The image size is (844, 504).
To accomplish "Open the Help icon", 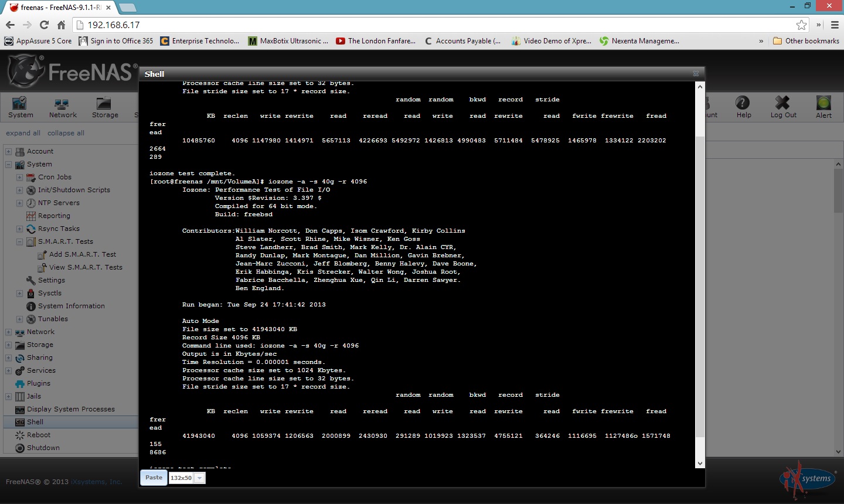I will coord(743,107).
